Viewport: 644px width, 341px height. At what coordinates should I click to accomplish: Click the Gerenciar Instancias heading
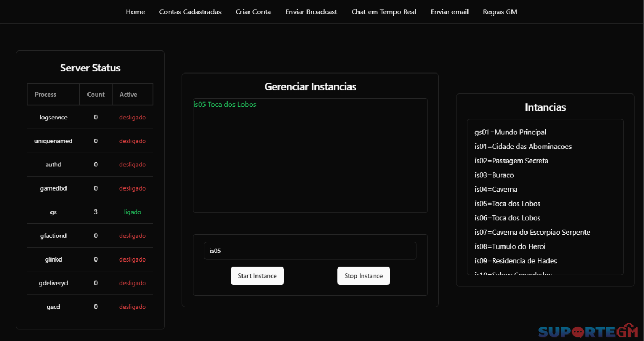click(x=310, y=86)
